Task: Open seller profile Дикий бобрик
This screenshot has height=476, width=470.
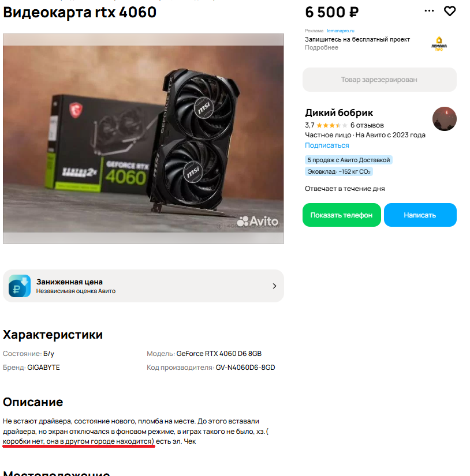Action: pyautogui.click(x=339, y=113)
